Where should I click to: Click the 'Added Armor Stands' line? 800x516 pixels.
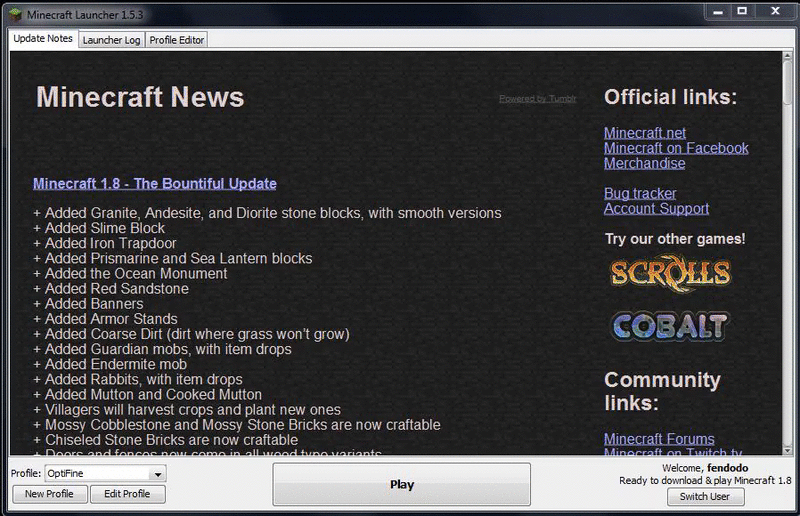tap(106, 319)
